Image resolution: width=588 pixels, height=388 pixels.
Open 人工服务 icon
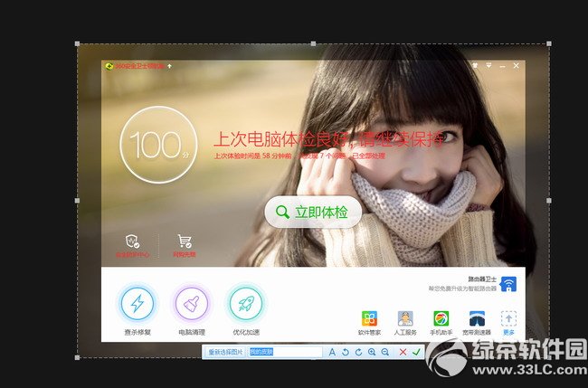point(405,318)
